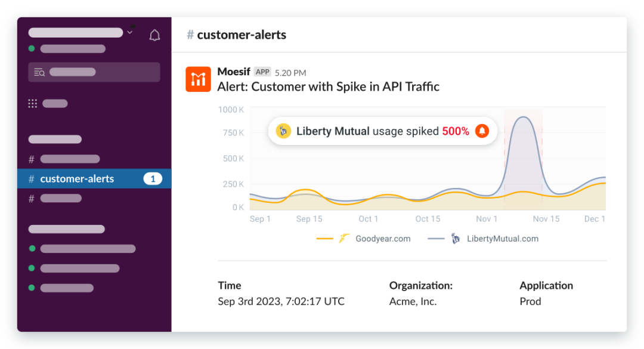The width and height of the screenshot is (644, 349).
Task: Click the Goodyear winged foot legend icon
Action: pos(344,238)
